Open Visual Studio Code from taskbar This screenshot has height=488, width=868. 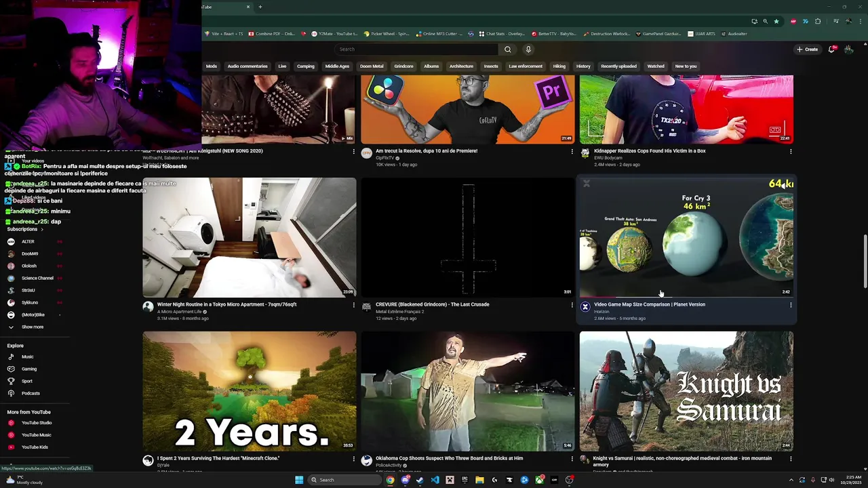coord(435,480)
